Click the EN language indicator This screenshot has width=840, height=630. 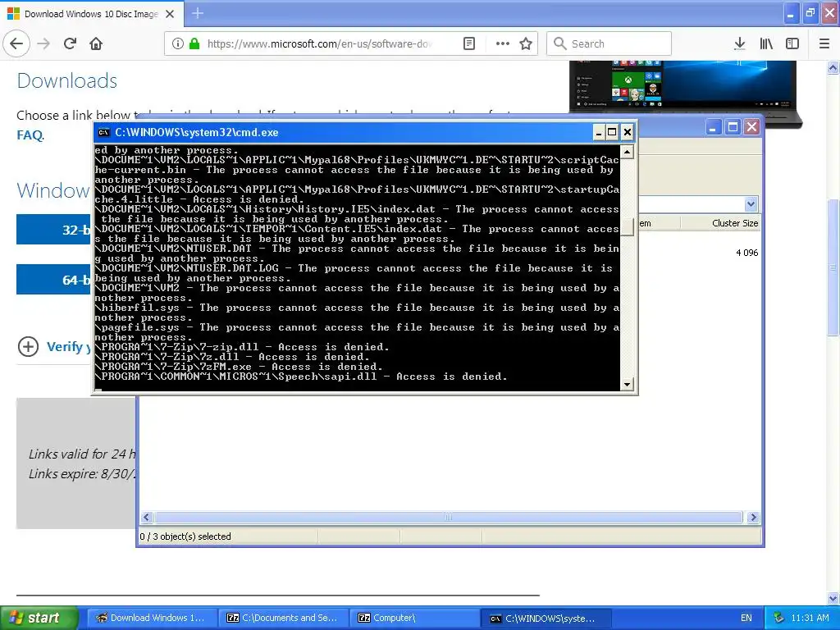(746, 618)
